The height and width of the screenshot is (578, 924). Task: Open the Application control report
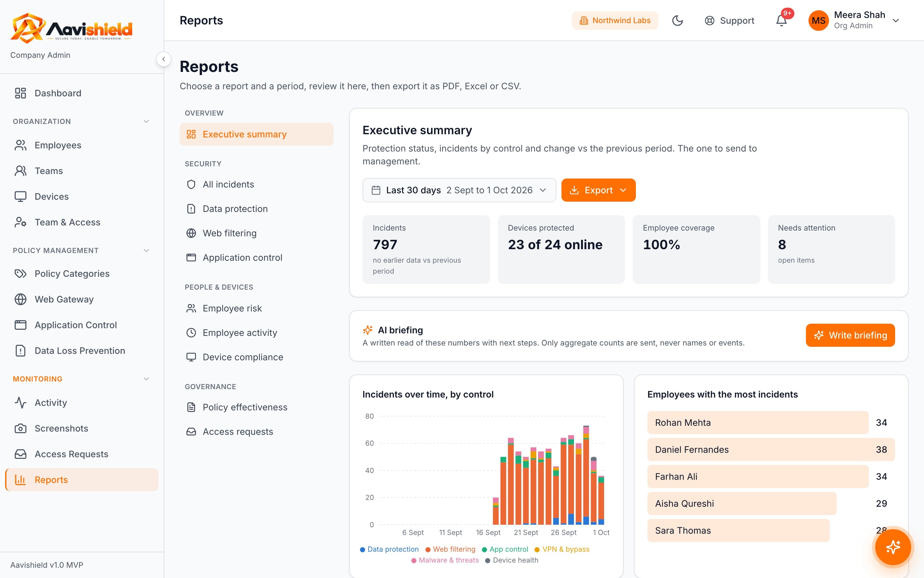(x=257, y=258)
